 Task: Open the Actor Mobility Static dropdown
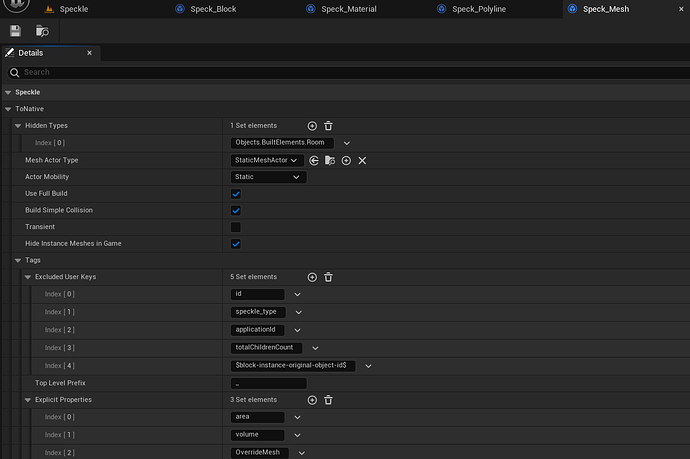(268, 177)
